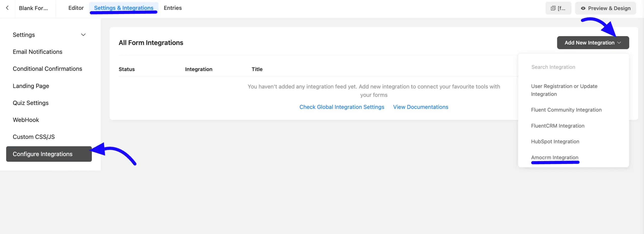This screenshot has height=234, width=644.
Task: Select Amocrm Integration from the list
Action: 555,157
